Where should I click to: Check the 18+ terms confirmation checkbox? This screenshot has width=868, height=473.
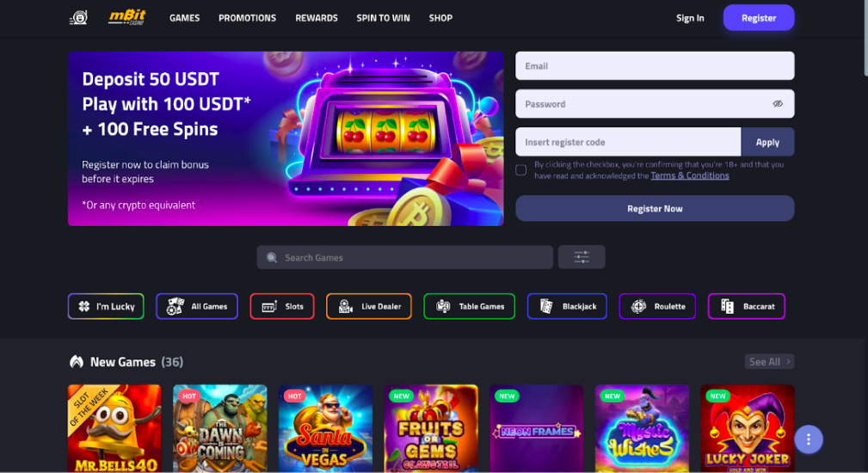(521, 170)
